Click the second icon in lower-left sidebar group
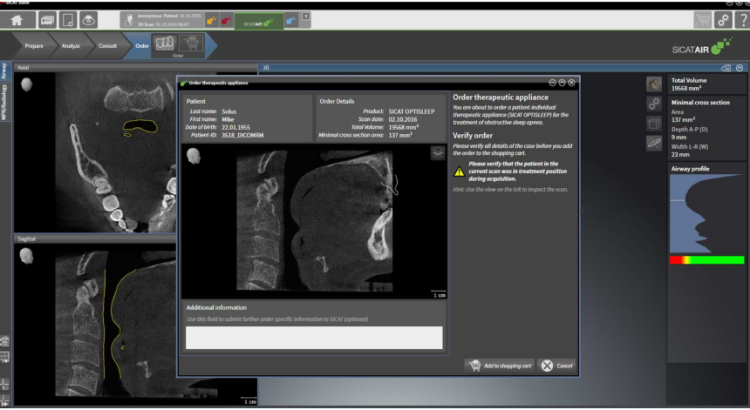 [4, 358]
